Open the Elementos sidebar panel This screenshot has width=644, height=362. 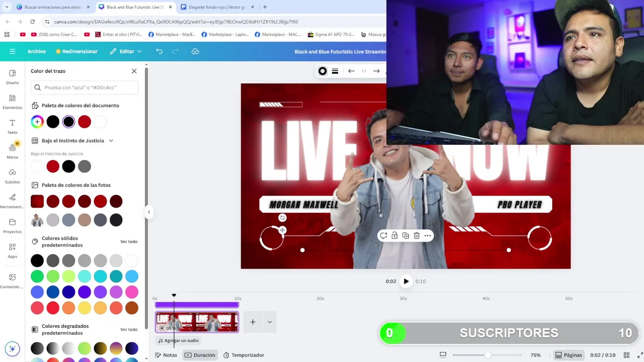pyautogui.click(x=12, y=102)
